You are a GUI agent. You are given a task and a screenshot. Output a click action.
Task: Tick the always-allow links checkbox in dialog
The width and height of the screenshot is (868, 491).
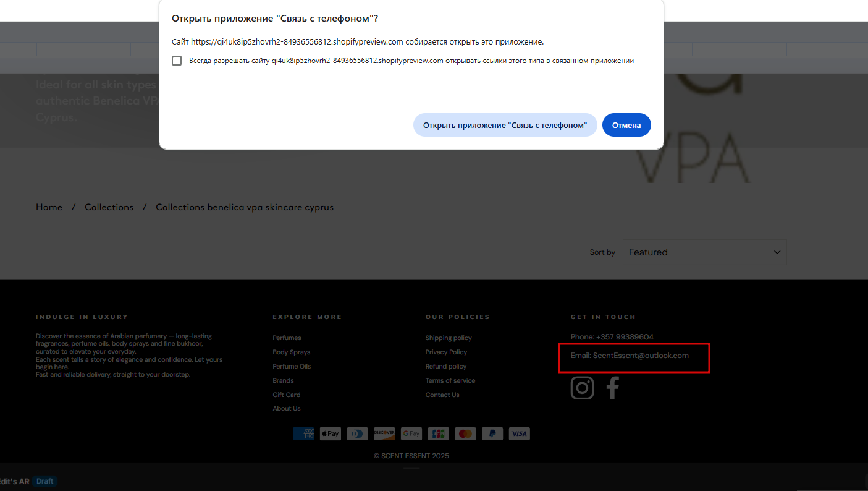pos(177,61)
